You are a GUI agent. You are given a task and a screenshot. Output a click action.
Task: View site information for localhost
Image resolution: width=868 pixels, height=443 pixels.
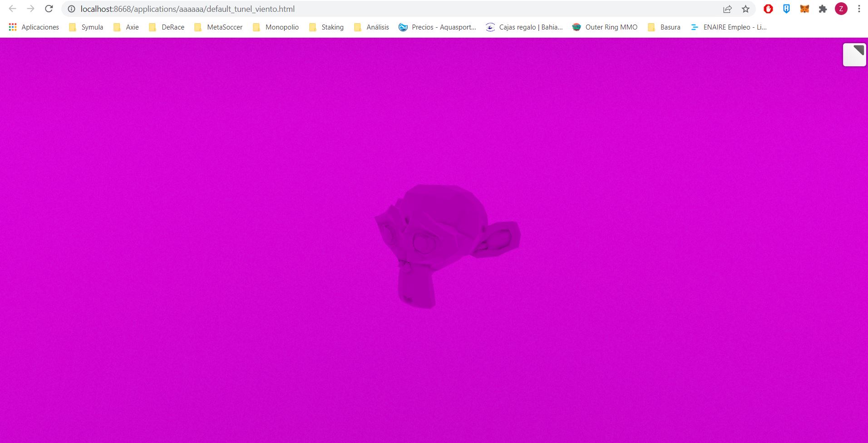71,9
